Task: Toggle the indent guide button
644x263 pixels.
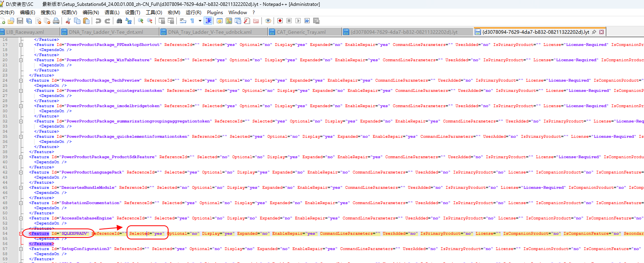Action: tap(209, 21)
